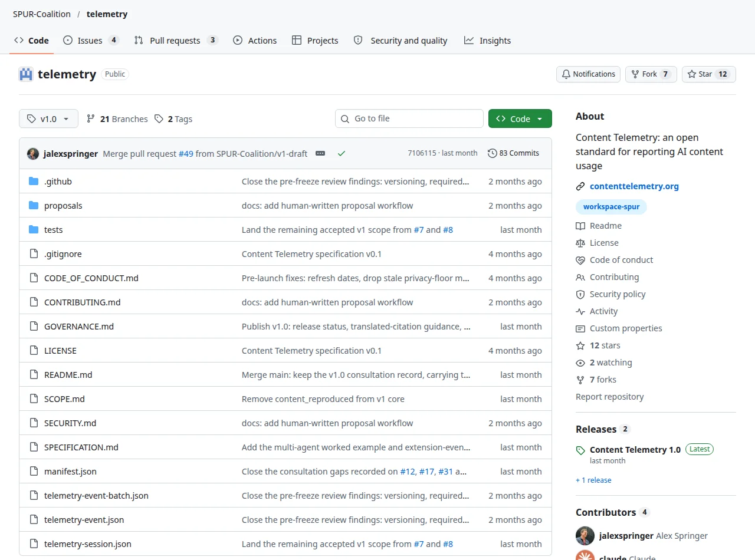Click the tag icon beside 2 Tags

[x=159, y=119]
